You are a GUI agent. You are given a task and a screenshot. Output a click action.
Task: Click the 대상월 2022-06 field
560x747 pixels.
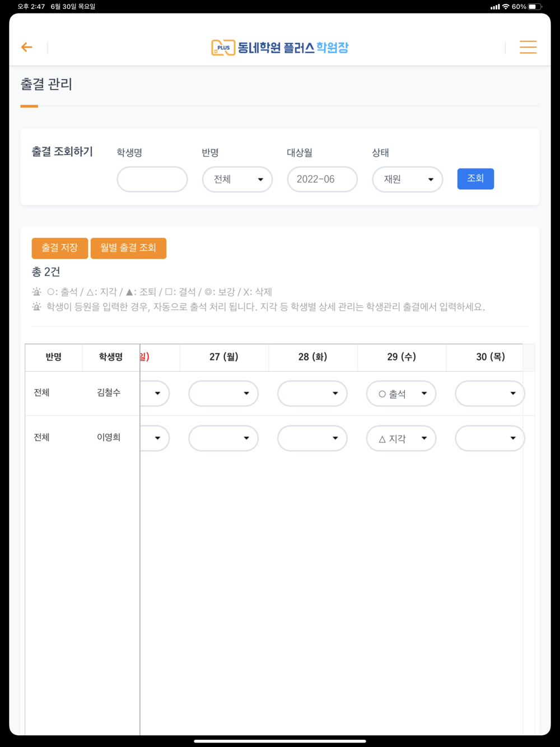(323, 179)
